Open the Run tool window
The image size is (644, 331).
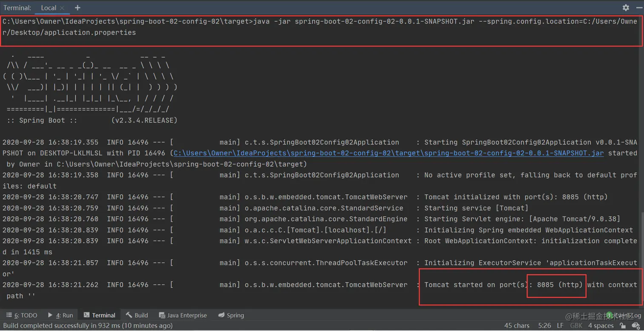(x=60, y=315)
